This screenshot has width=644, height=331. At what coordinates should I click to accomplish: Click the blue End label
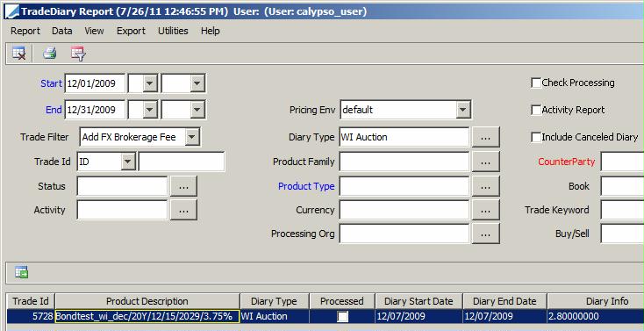point(54,110)
